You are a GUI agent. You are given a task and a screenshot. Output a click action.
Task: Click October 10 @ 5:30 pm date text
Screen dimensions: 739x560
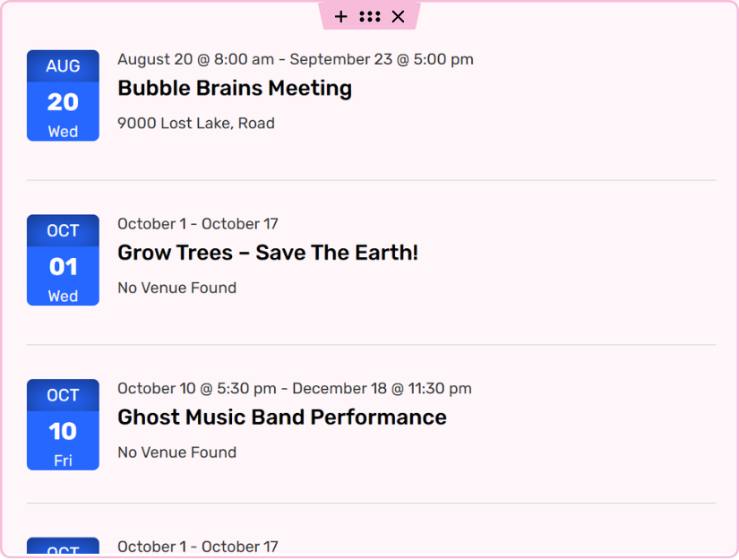tap(197, 388)
